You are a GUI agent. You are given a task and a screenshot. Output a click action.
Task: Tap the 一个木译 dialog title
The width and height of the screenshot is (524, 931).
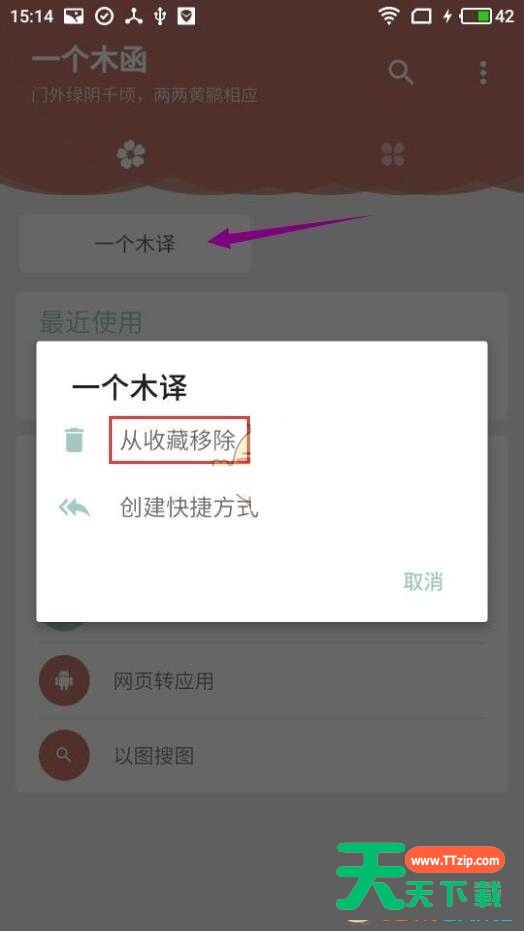coord(129,388)
